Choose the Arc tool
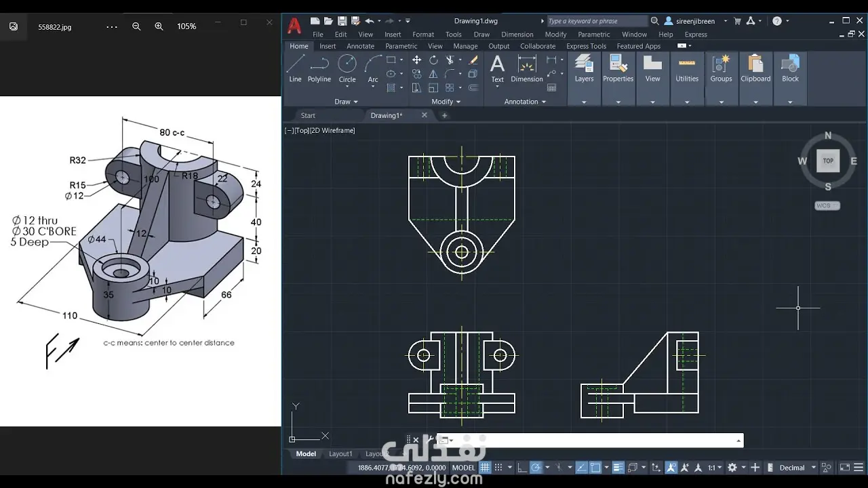Screen dimensions: 868x488 click(373, 68)
